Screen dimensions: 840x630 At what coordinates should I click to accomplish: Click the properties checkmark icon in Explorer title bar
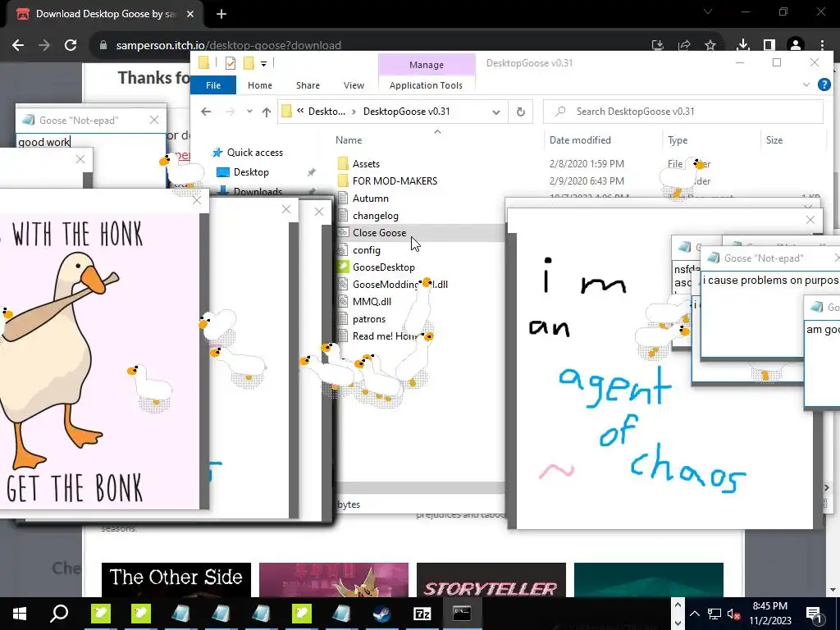coord(231,63)
